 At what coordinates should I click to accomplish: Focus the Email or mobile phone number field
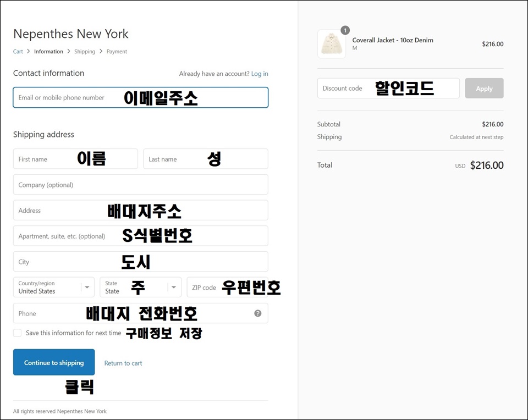pyautogui.click(x=141, y=98)
